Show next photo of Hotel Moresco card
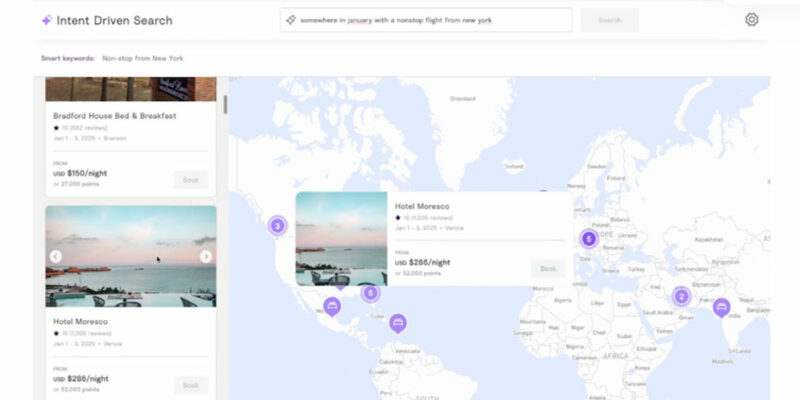Image resolution: width=800 pixels, height=400 pixels. (x=206, y=257)
